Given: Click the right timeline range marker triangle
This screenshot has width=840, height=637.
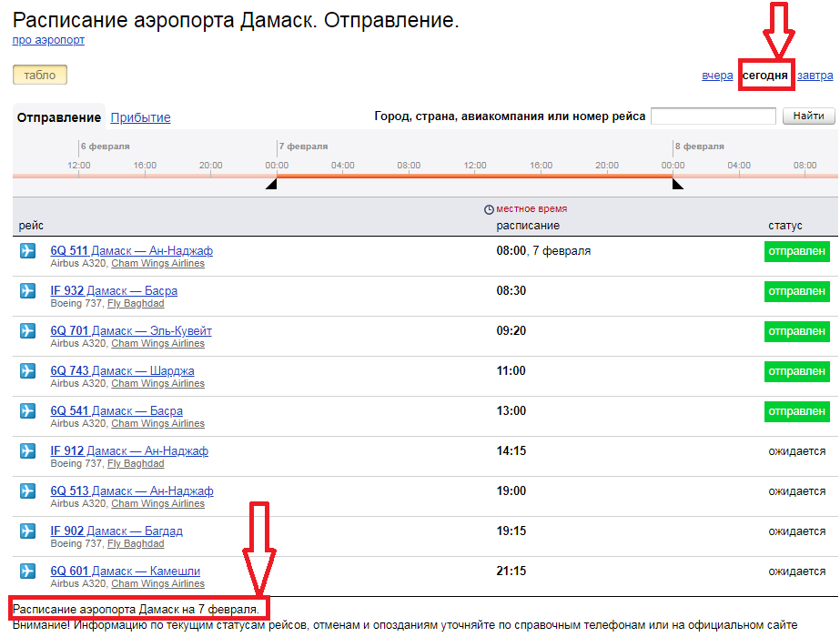Looking at the screenshot, I should pyautogui.click(x=677, y=185).
